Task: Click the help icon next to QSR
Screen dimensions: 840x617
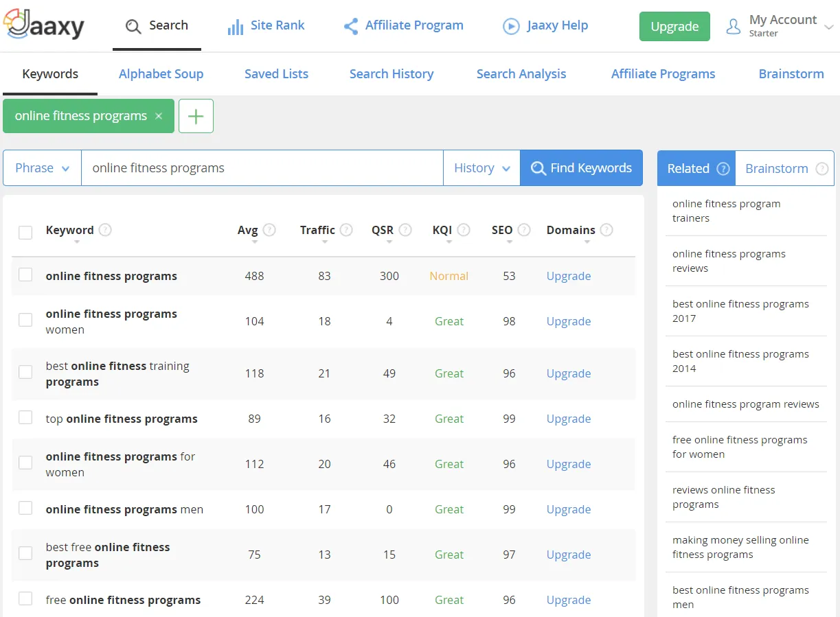Action: [x=405, y=230]
